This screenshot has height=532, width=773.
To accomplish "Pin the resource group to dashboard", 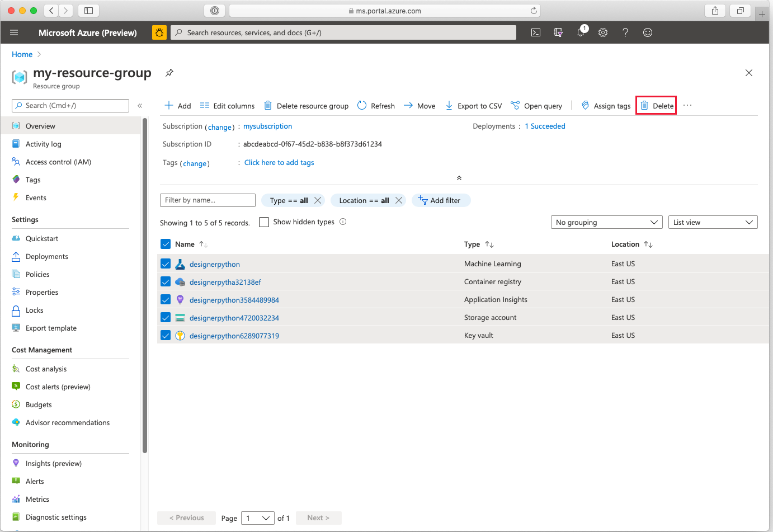I will [169, 73].
